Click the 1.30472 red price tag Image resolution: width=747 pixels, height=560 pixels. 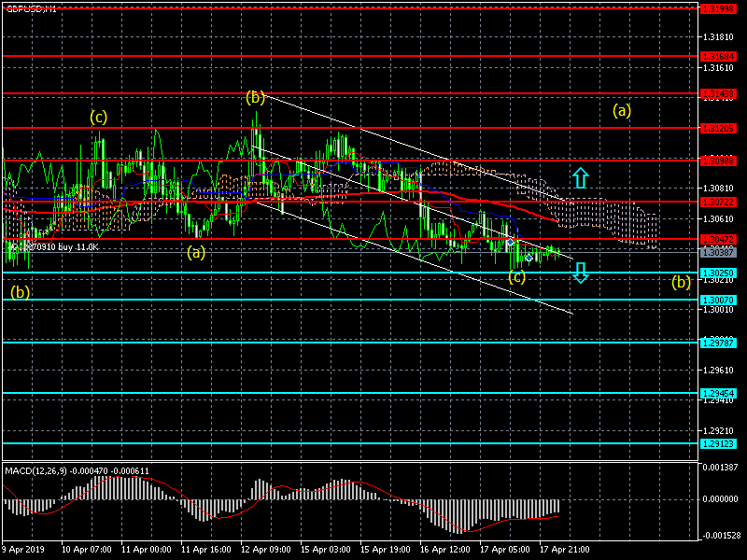pos(718,240)
